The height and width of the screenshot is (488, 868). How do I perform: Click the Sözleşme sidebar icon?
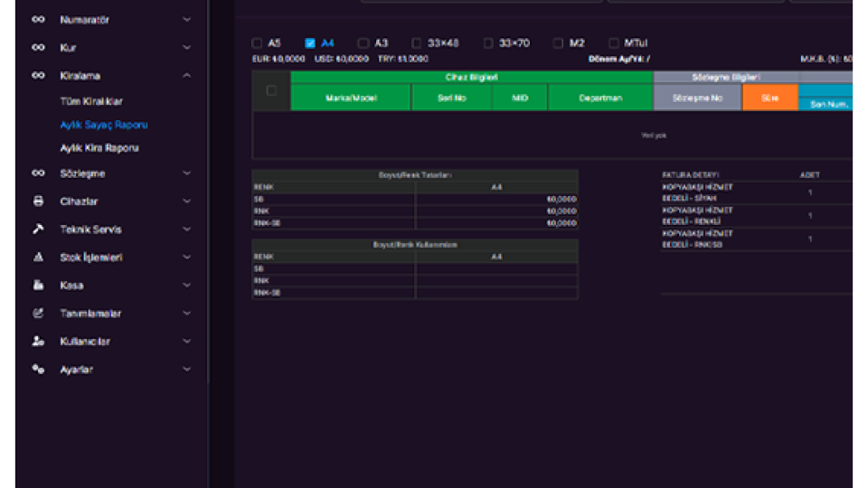[x=38, y=174]
